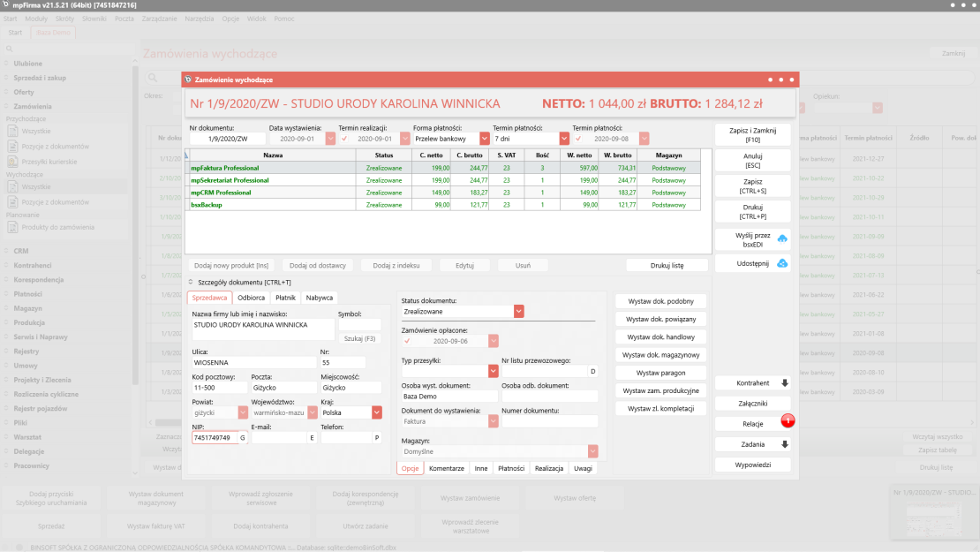Viewport: 980px width, 552px height.
Task: Open the Realizacja tab
Action: coord(549,468)
